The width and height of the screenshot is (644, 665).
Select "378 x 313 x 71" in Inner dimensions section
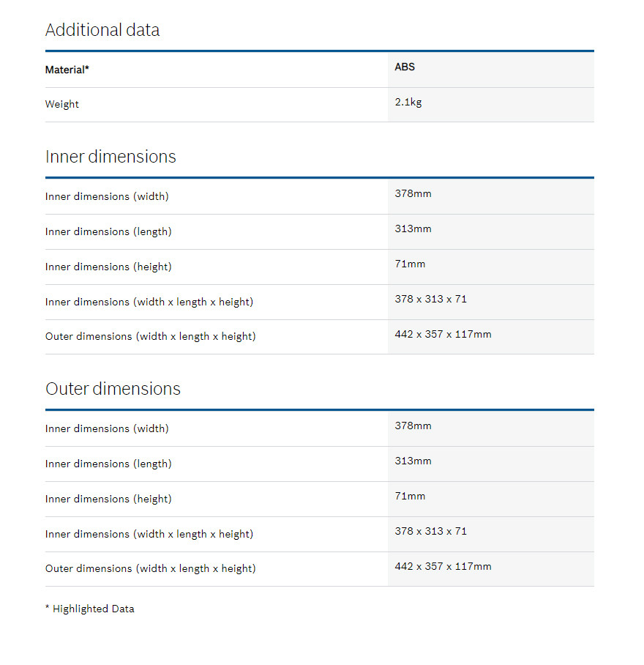click(x=430, y=300)
